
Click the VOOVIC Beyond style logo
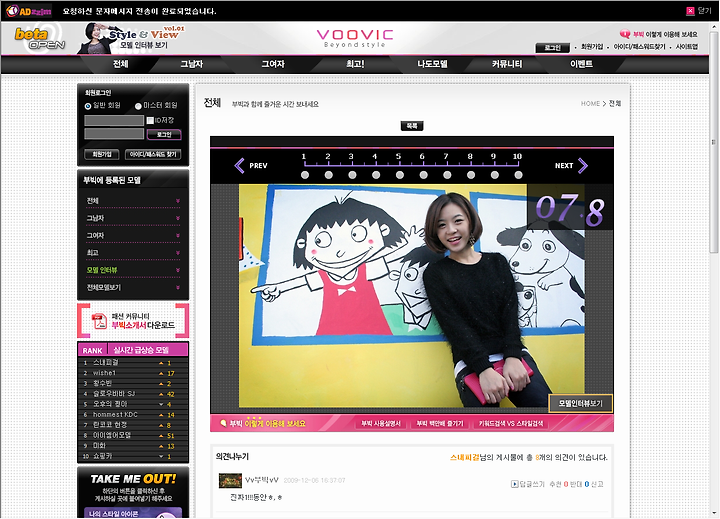pos(354,38)
